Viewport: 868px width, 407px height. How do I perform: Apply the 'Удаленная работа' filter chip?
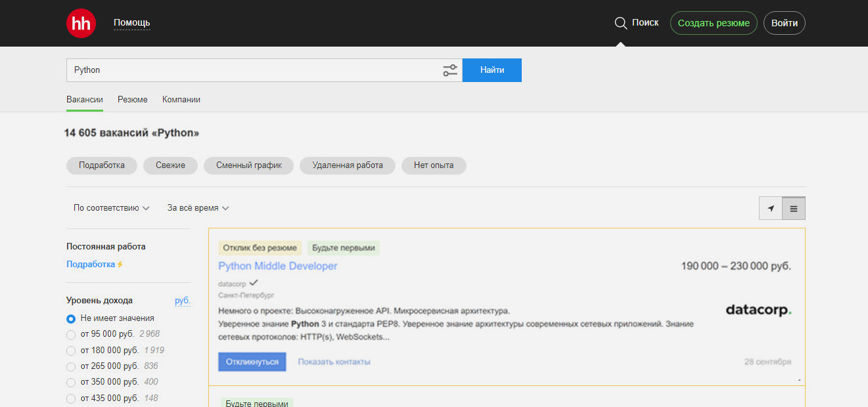coord(348,165)
